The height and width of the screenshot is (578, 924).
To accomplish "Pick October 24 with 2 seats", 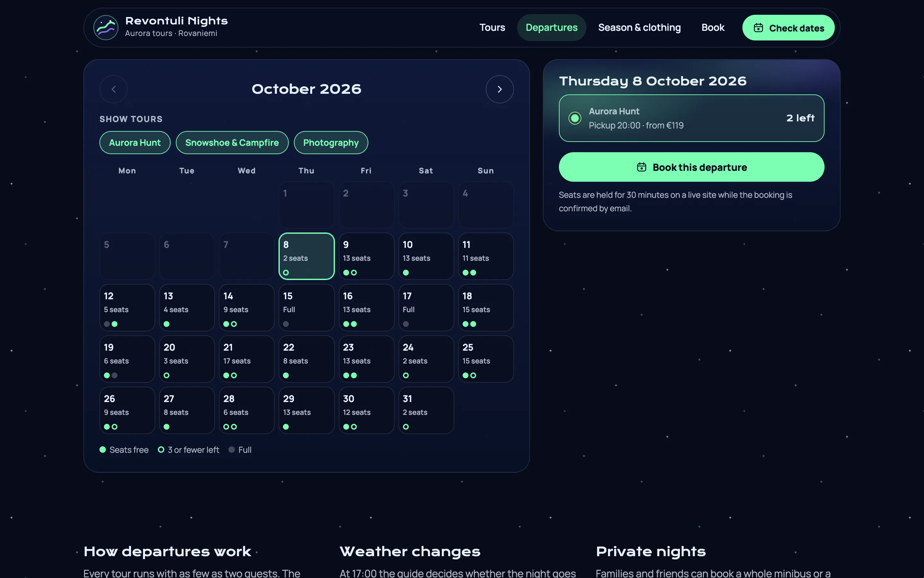I will [426, 359].
